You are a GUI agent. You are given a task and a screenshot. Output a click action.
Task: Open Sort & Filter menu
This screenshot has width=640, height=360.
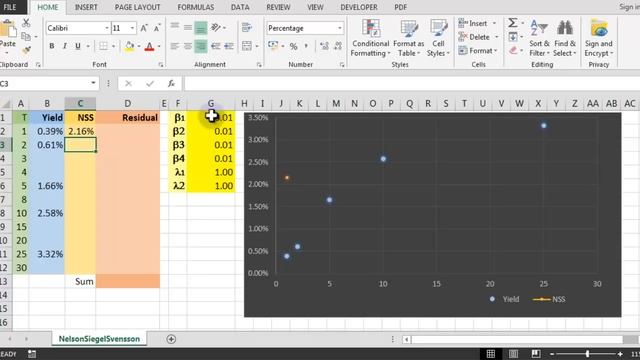click(x=539, y=38)
